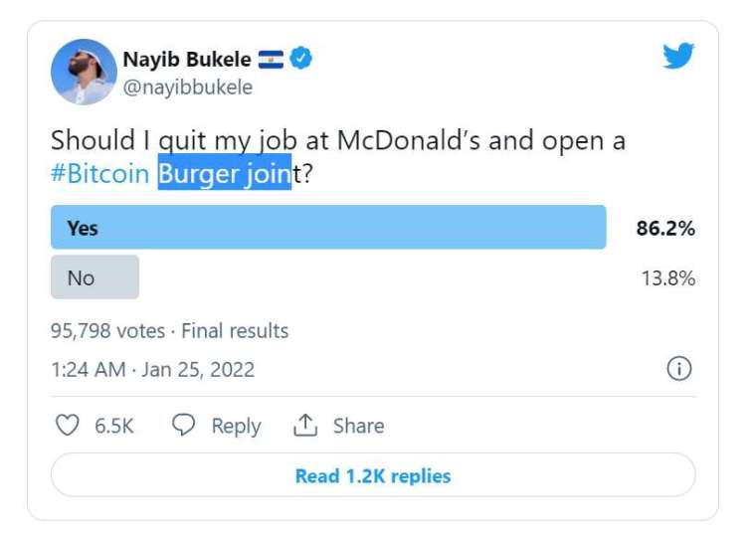This screenshot has height=541, width=756.
Task: Click the Share label
Action: pos(359,426)
